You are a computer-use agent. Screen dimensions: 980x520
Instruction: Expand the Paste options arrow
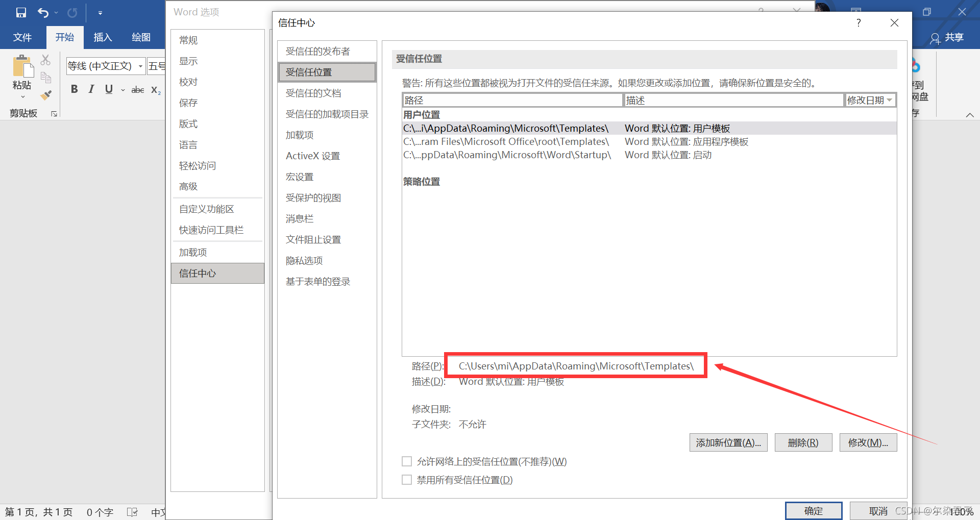[22, 96]
